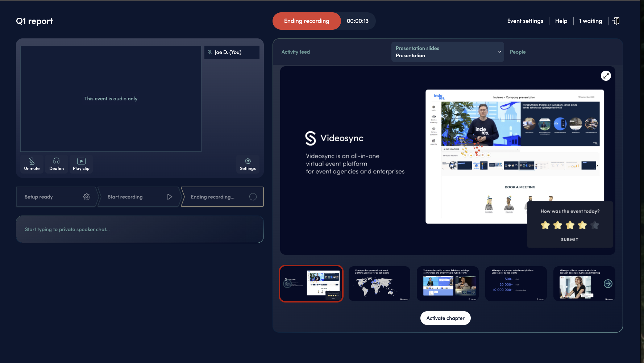Open speaker Settings gear

click(x=248, y=164)
